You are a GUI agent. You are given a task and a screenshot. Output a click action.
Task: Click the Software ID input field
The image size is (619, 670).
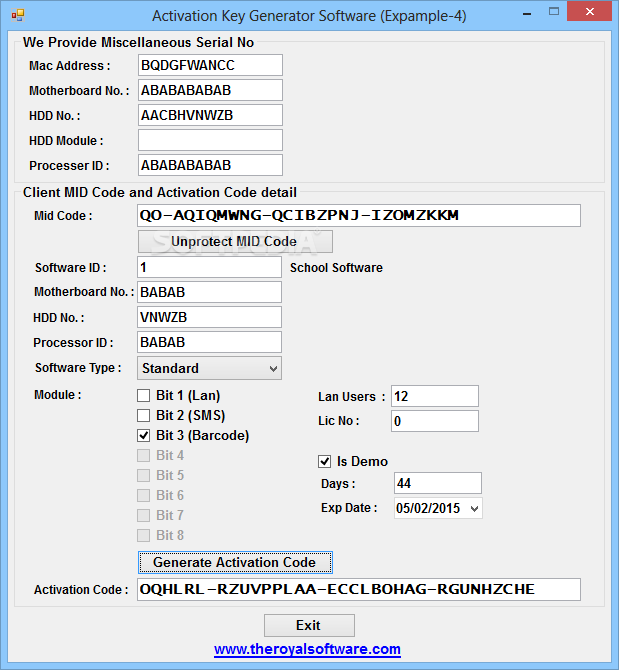[209, 267]
